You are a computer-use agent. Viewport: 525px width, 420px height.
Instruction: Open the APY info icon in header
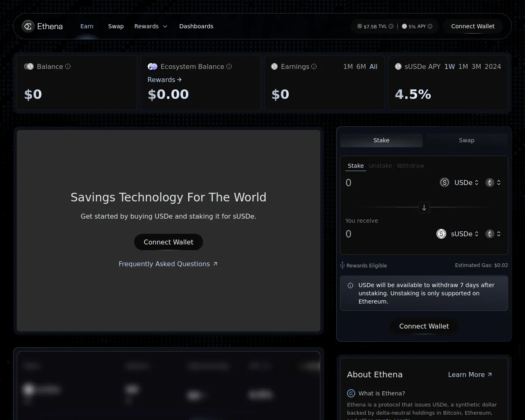(x=430, y=26)
